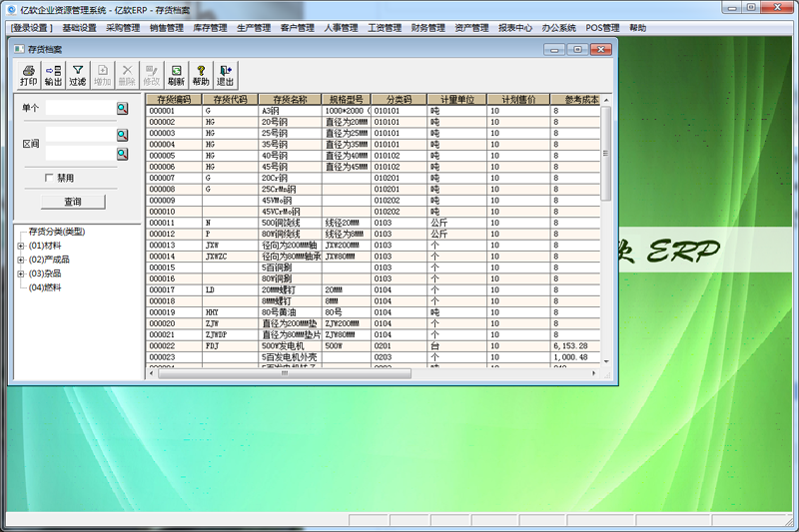Toggle the 禁用 checkbox

(48, 178)
